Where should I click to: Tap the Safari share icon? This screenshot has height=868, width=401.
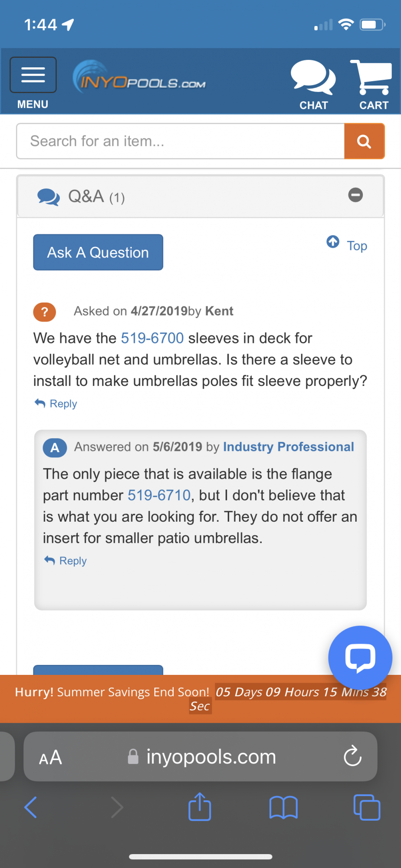pos(200,807)
